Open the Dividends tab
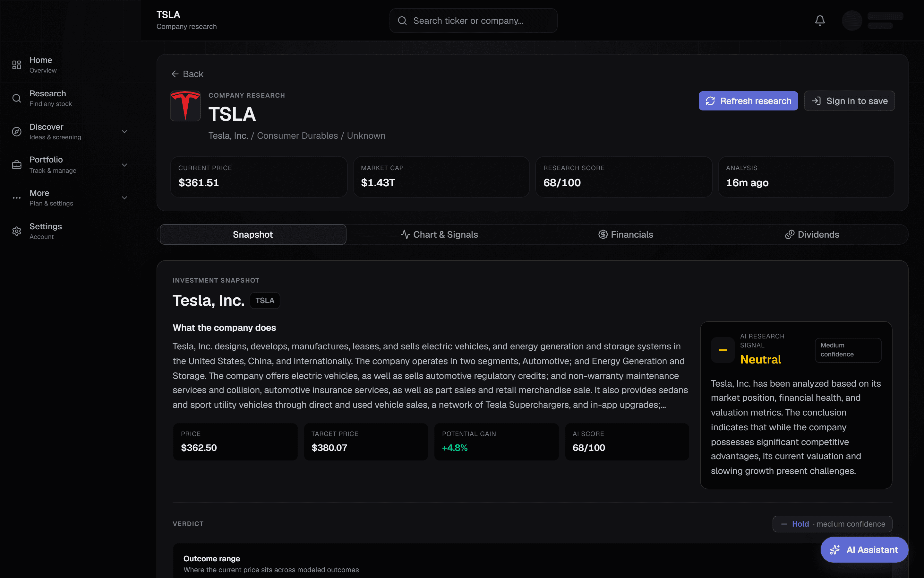The image size is (924, 578). tap(812, 234)
